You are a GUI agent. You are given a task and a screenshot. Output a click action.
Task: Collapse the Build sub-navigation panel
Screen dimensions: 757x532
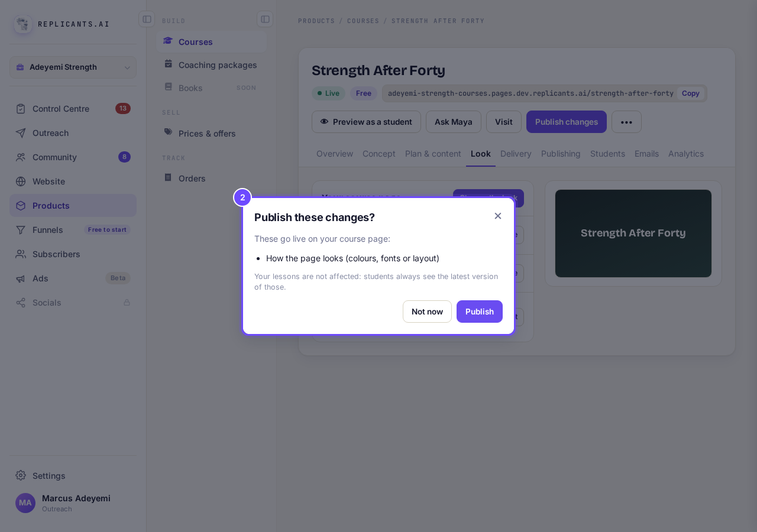(265, 19)
